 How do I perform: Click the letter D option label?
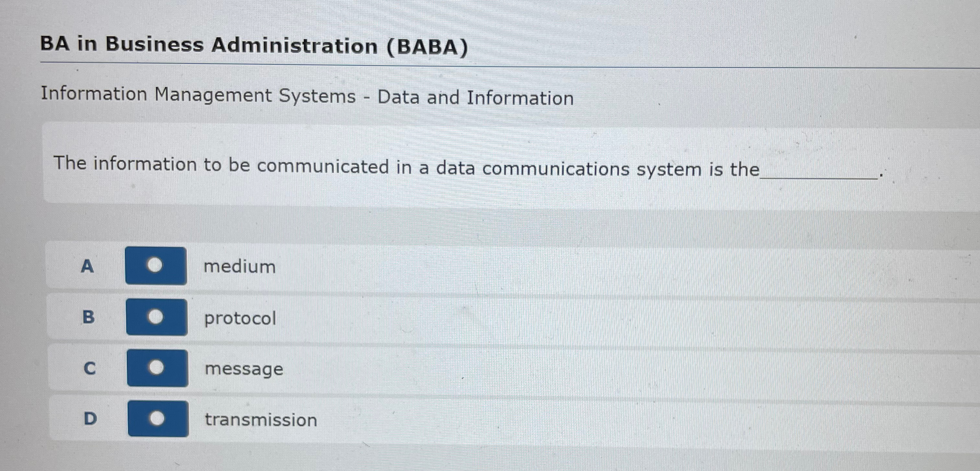tap(90, 419)
